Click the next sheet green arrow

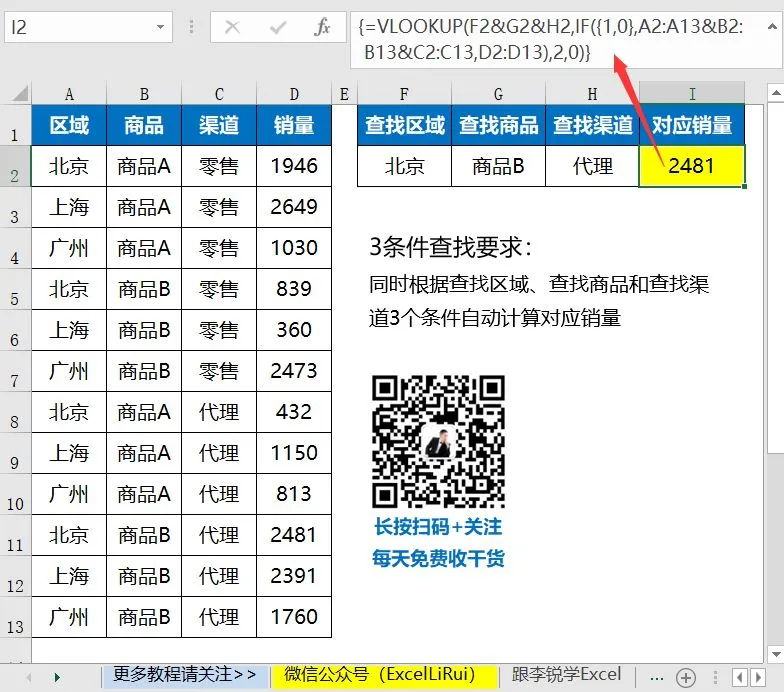[x=57, y=678]
